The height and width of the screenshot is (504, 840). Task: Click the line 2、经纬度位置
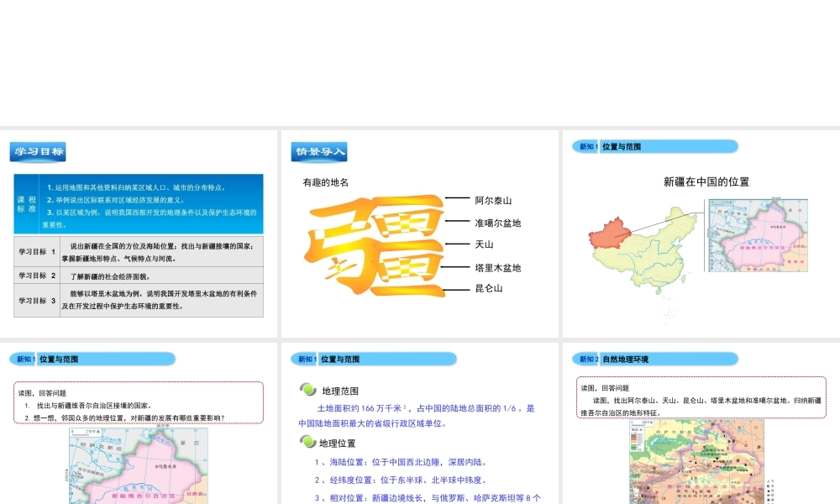click(400, 480)
